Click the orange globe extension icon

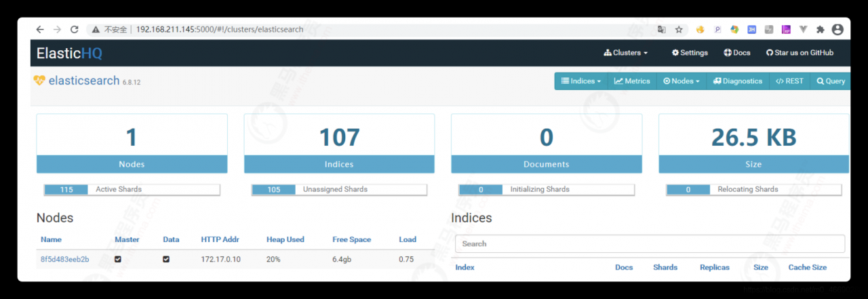click(x=701, y=30)
